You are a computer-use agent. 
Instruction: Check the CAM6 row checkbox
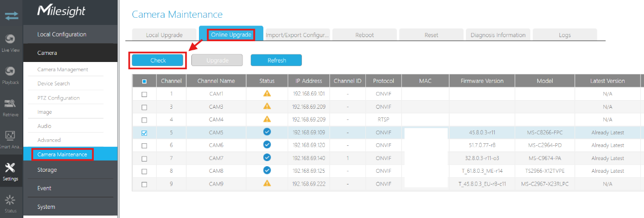click(145, 145)
